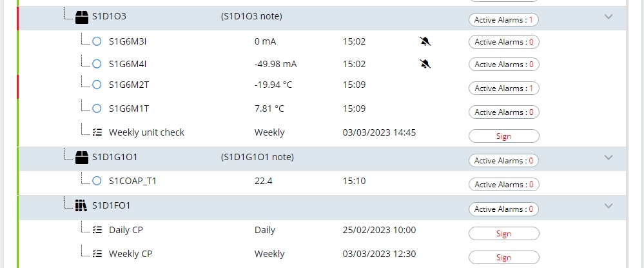Image resolution: width=644 pixels, height=268 pixels.
Task: Open Active Alarms badge for S1G6M2T
Action: coord(503,88)
